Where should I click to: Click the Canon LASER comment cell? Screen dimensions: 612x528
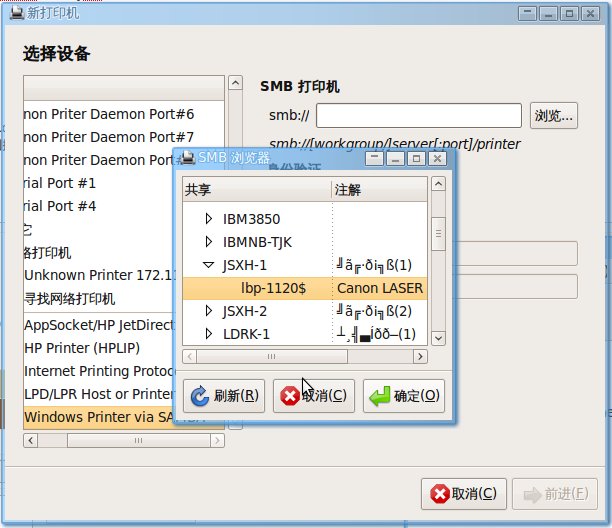(380, 288)
